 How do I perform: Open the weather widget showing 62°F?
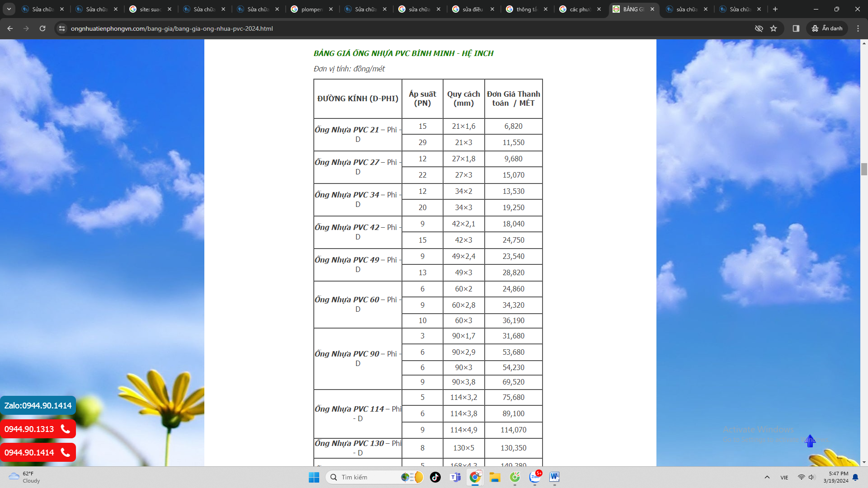point(25,477)
